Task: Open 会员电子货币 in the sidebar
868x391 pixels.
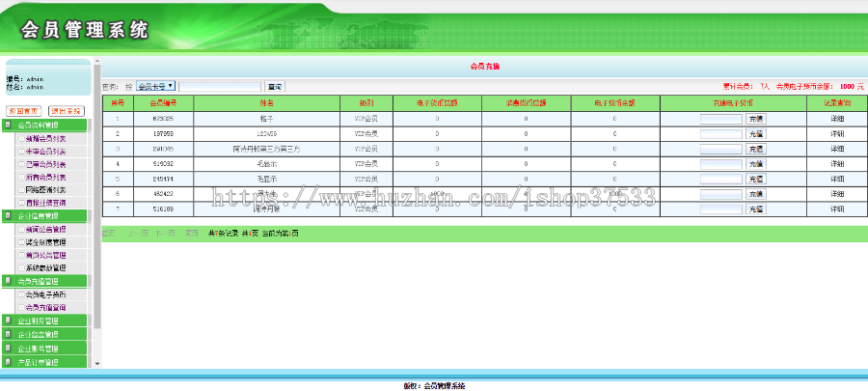Action: pyautogui.click(x=46, y=294)
